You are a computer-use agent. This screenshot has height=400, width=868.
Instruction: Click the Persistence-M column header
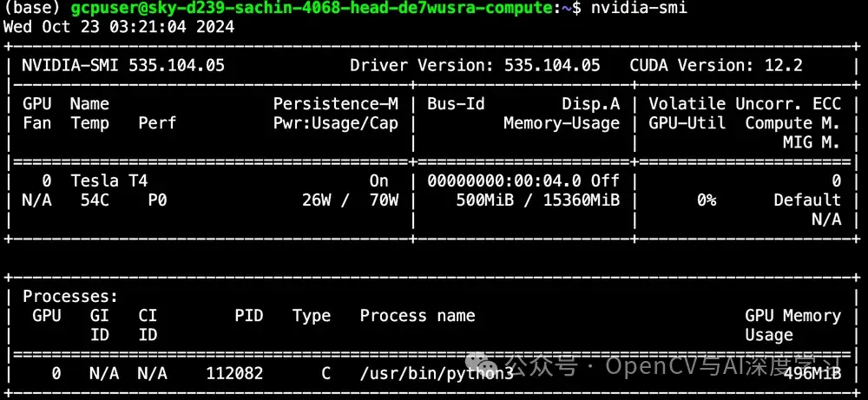point(335,103)
